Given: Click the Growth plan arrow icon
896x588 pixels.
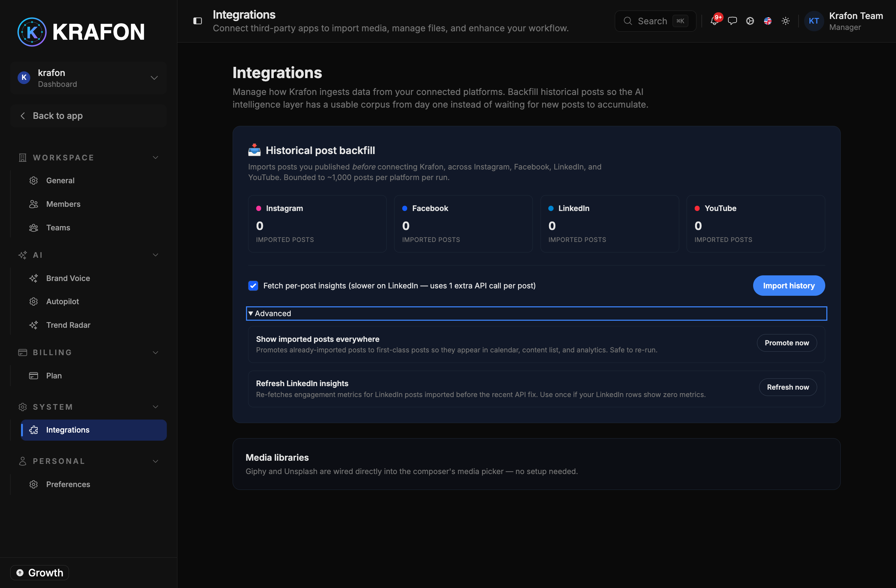Looking at the screenshot, I should 20,573.
